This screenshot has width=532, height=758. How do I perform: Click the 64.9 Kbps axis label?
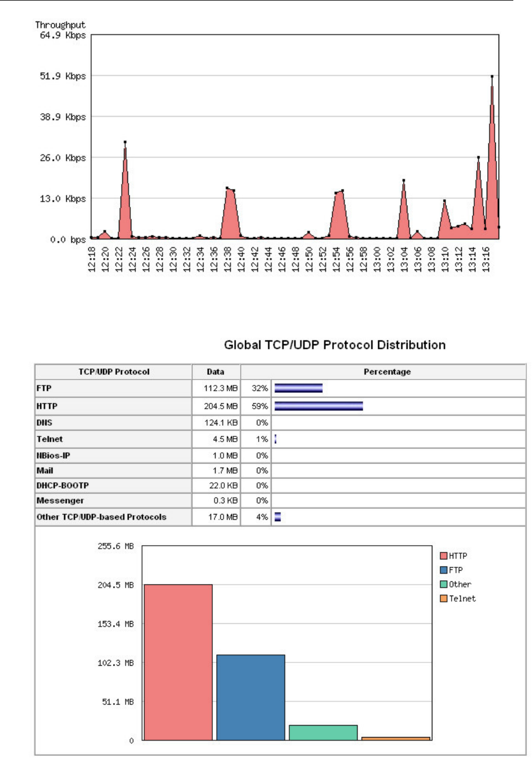tap(63, 35)
